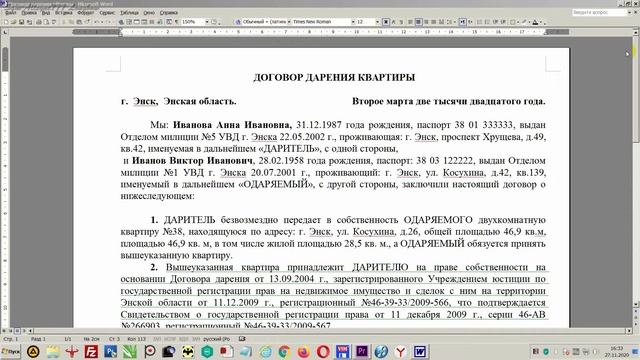Open the Вид menu
The height and width of the screenshot is (360, 640).
click(x=46, y=13)
